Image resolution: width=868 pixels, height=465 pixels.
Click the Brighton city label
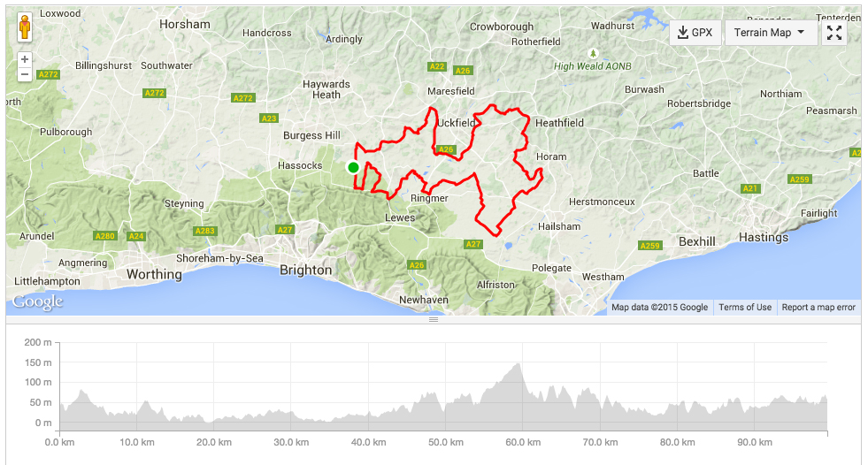click(x=306, y=270)
